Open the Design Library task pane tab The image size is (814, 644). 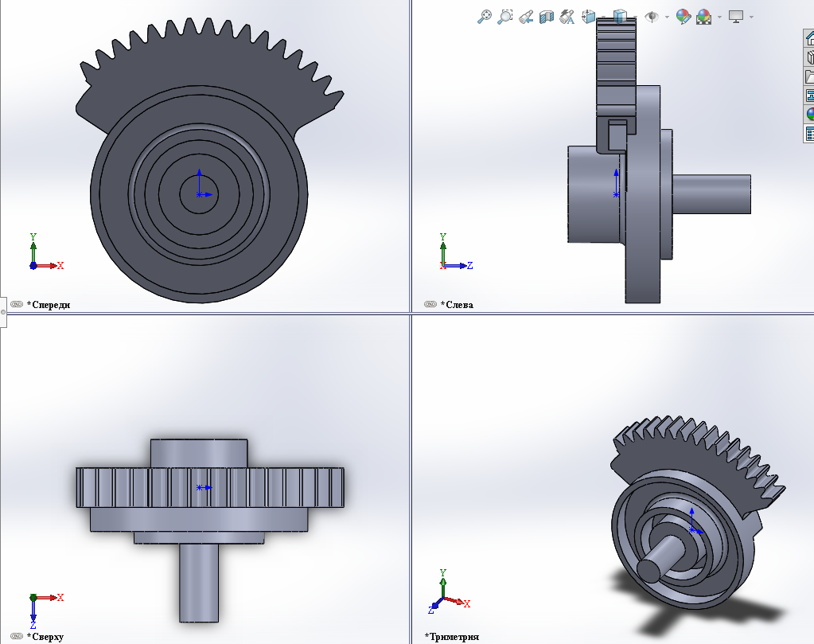pos(809,57)
